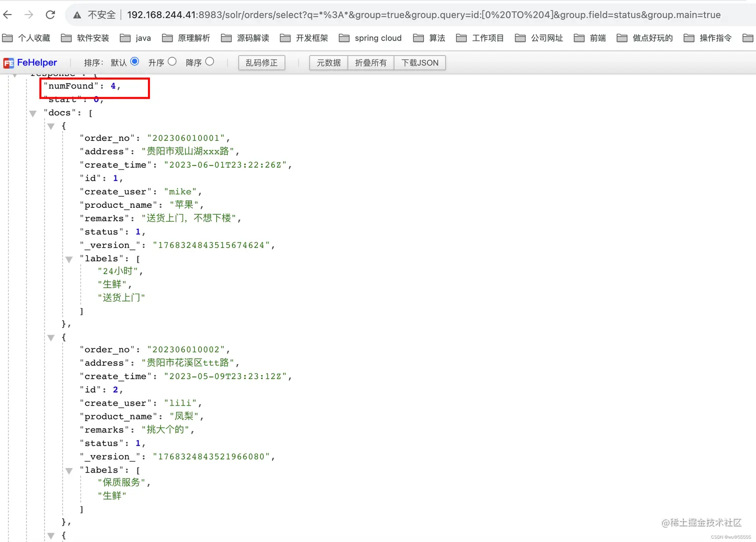Click the label 24小时
756x542 pixels.
click(x=117, y=271)
